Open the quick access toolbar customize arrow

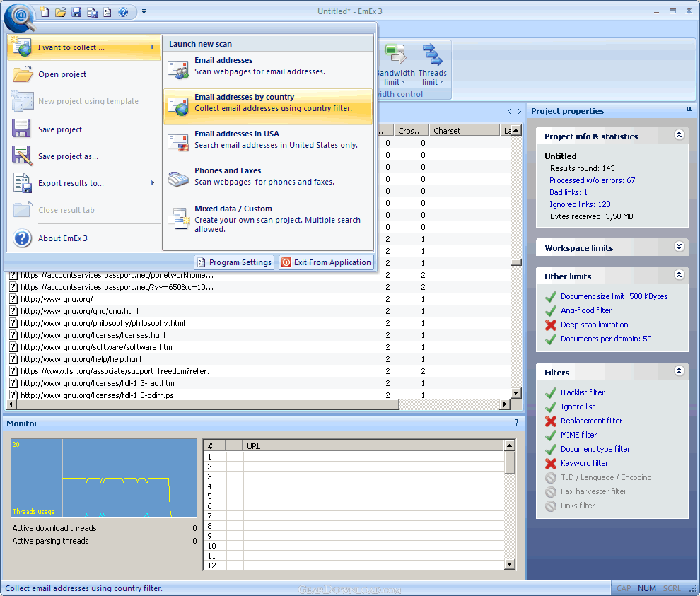click(x=144, y=11)
